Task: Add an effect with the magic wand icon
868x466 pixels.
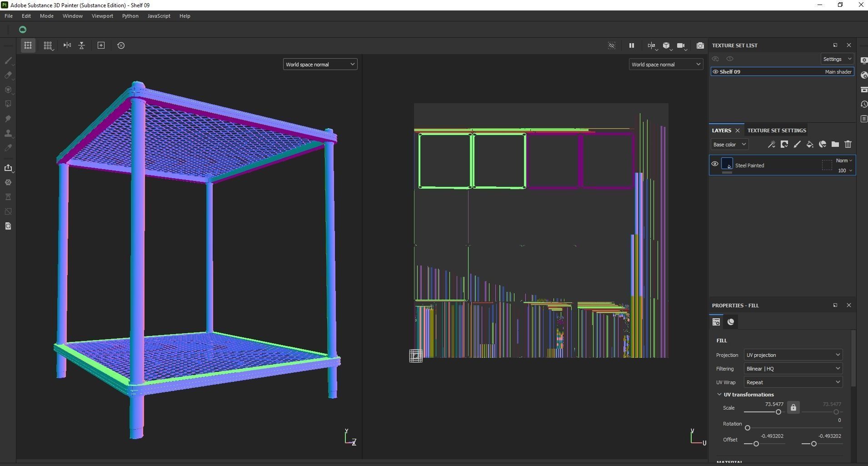Action: [x=772, y=145]
